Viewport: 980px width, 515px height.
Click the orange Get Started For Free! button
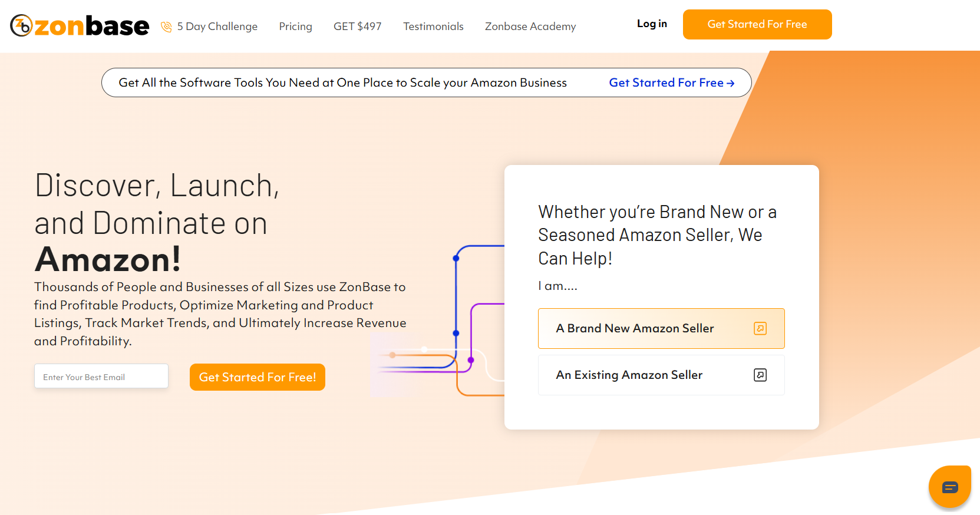[x=258, y=377]
